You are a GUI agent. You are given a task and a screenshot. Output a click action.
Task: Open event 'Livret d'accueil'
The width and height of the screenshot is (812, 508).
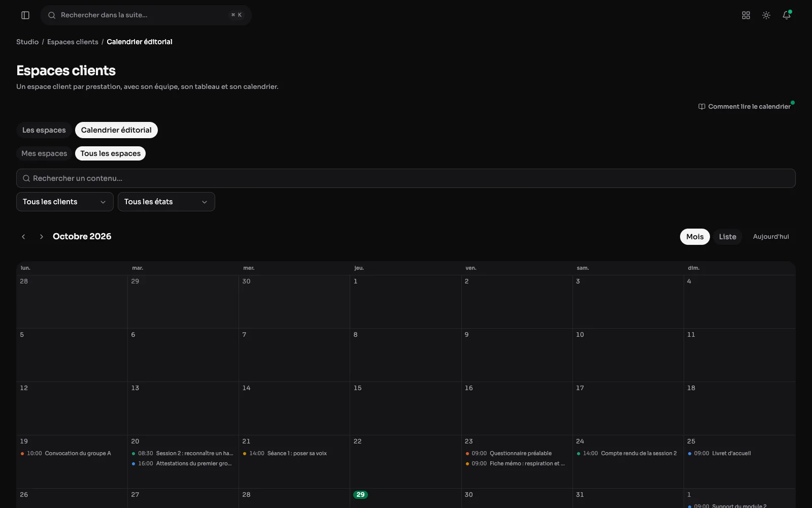tap(720, 453)
